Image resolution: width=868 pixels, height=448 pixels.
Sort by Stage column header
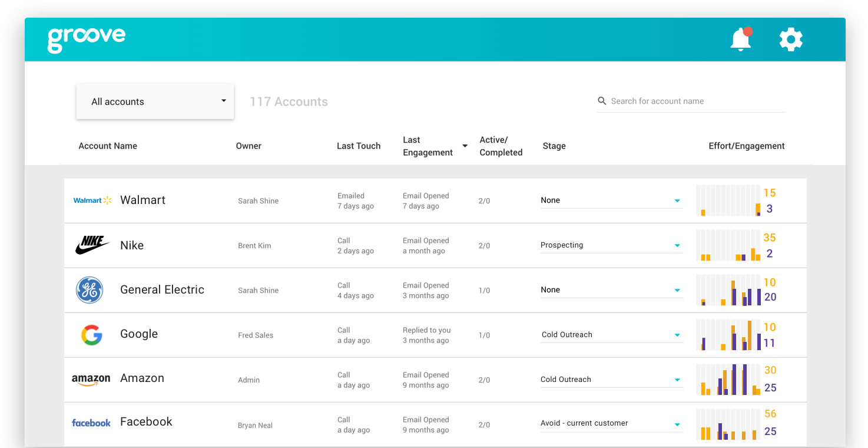pyautogui.click(x=554, y=146)
